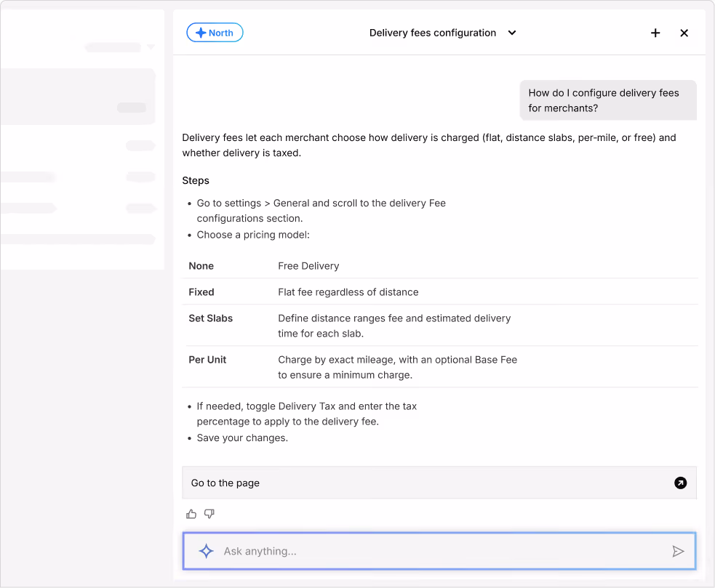The width and height of the screenshot is (715, 588).
Task: Click the None pricing model row label
Action: 201,266
